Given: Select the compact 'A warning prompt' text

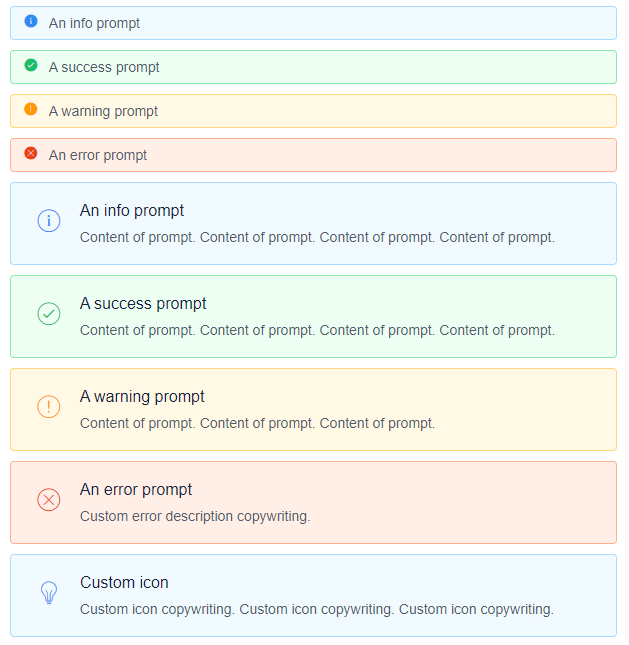Looking at the screenshot, I should [x=103, y=111].
